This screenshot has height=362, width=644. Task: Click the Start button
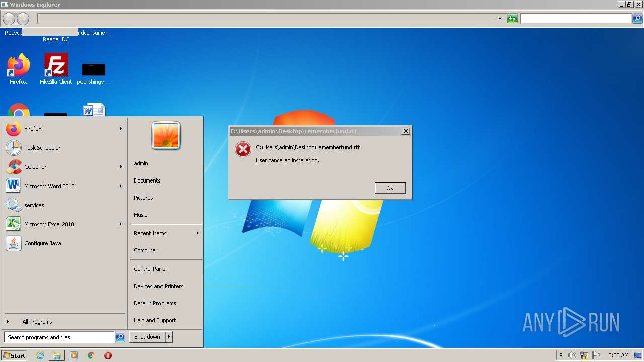14,355
